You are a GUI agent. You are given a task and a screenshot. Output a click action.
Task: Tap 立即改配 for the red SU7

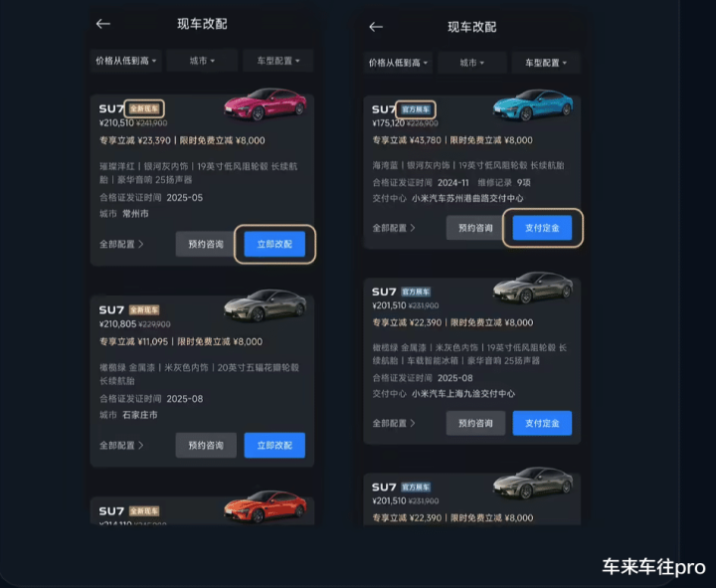pos(274,244)
